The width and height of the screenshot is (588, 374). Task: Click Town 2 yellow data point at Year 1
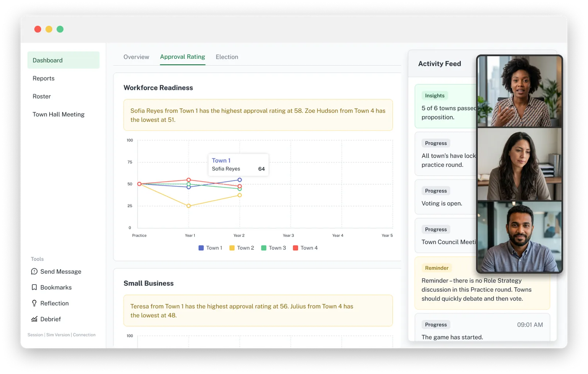[x=189, y=206]
